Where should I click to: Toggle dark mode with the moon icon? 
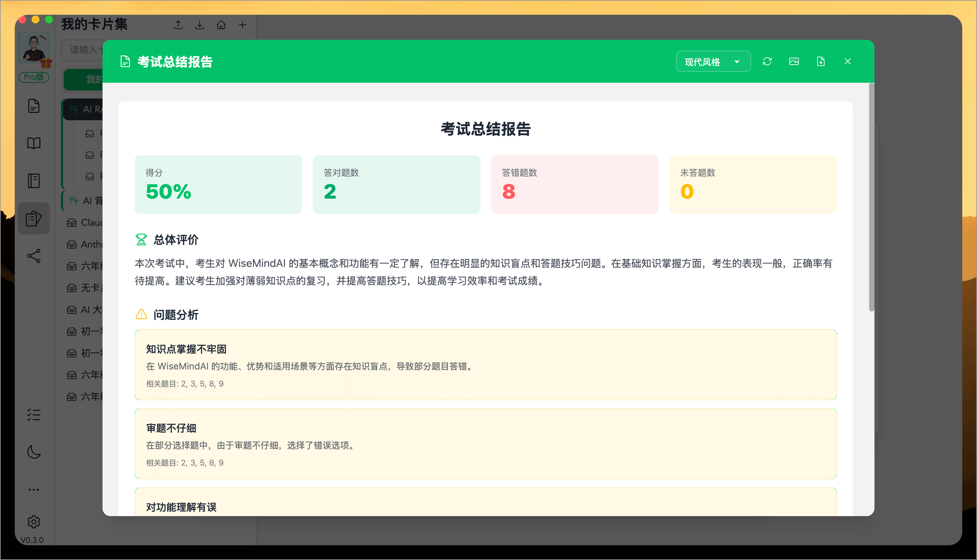[x=34, y=452]
